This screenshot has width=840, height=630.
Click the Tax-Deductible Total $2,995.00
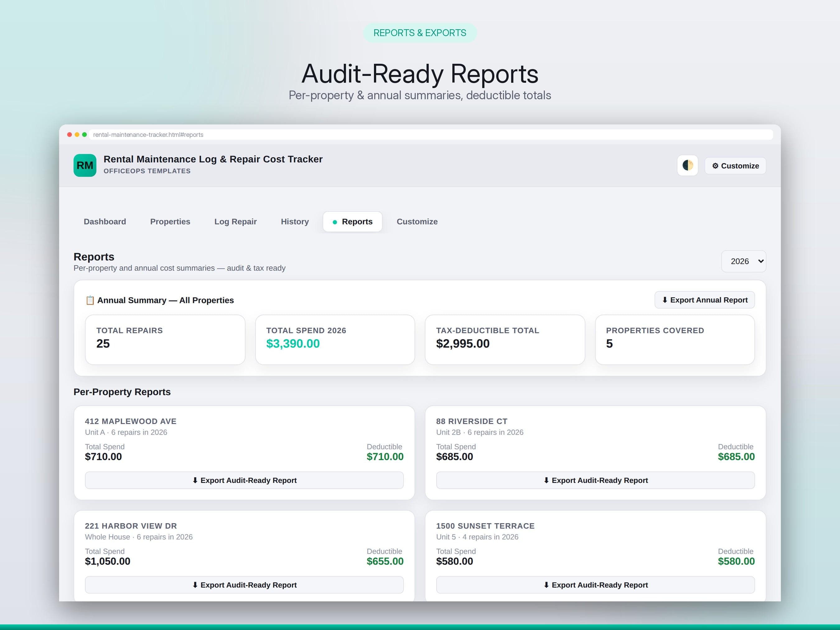(x=463, y=344)
